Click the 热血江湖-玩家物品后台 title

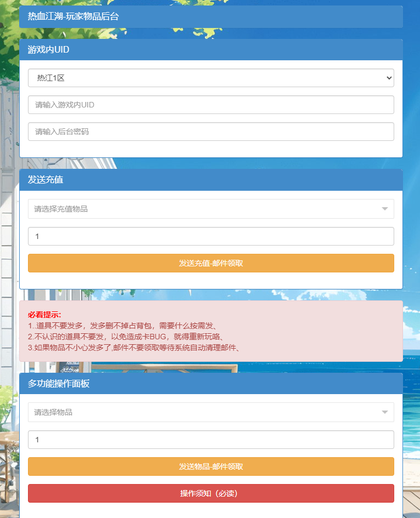[73, 16]
